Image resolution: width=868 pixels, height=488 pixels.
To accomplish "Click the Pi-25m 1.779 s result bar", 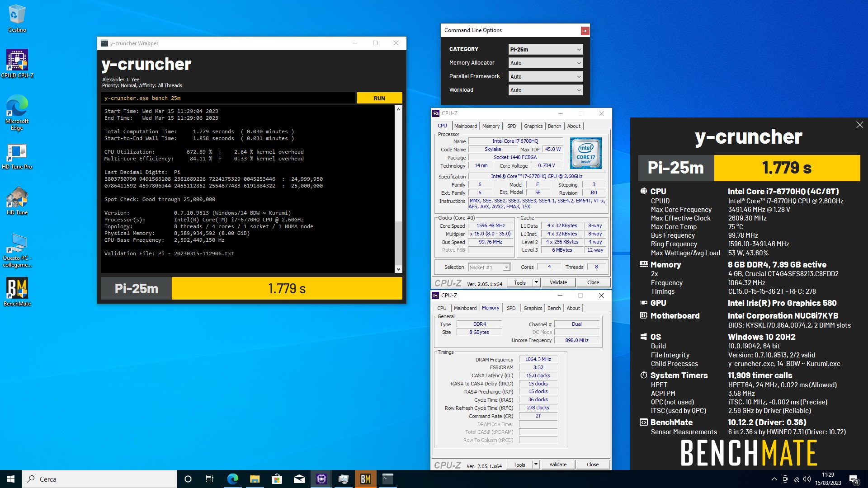I will point(252,288).
